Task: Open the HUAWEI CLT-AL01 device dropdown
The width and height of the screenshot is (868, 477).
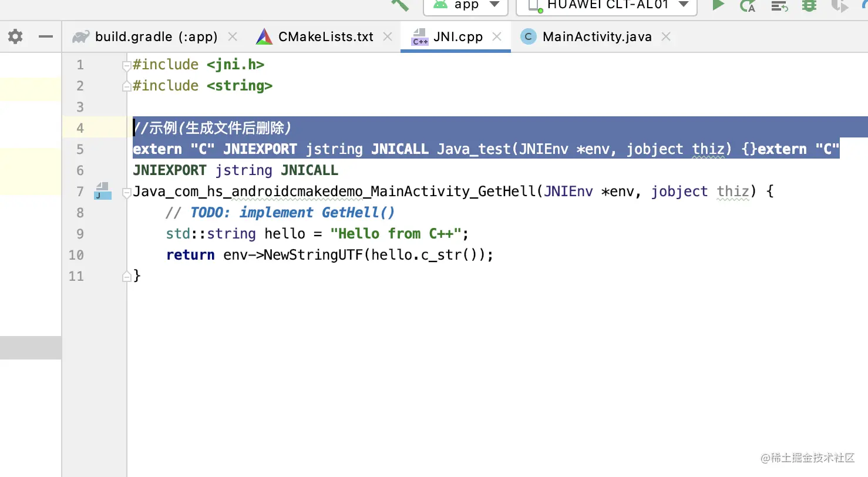Action: tap(607, 5)
